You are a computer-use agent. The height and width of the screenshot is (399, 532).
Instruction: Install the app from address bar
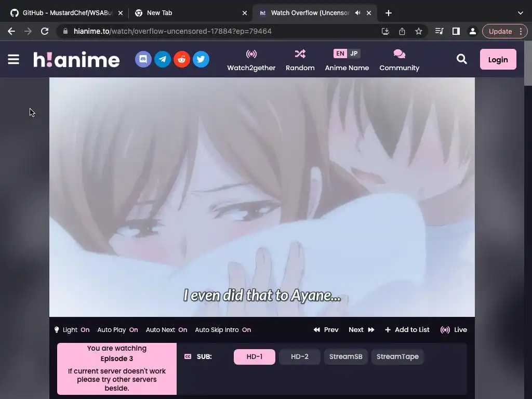pos(385,31)
